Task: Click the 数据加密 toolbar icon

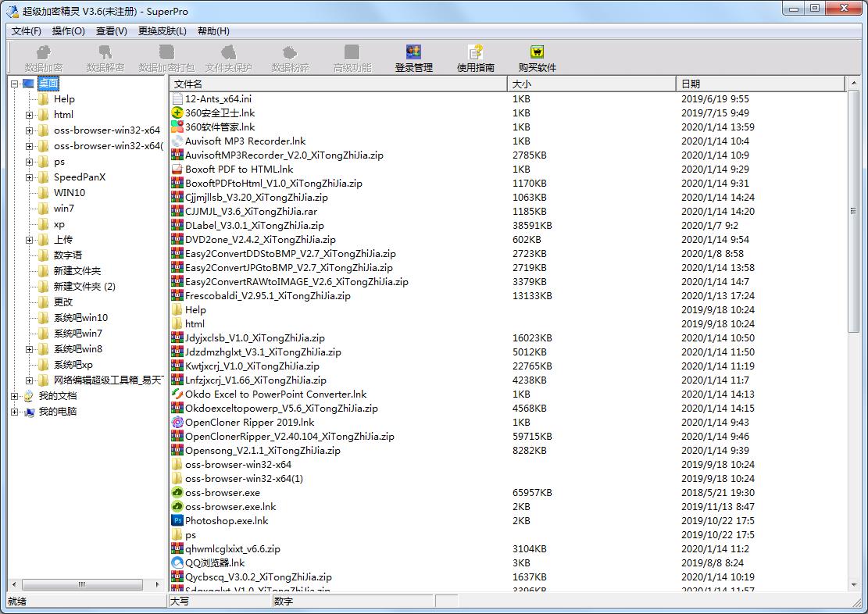Action: click(x=43, y=52)
